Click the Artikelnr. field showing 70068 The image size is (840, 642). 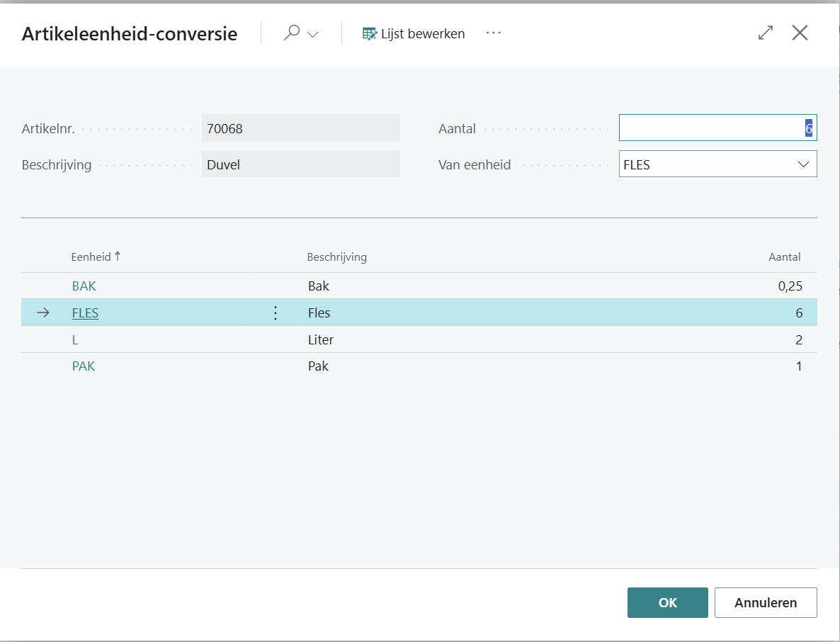300,128
